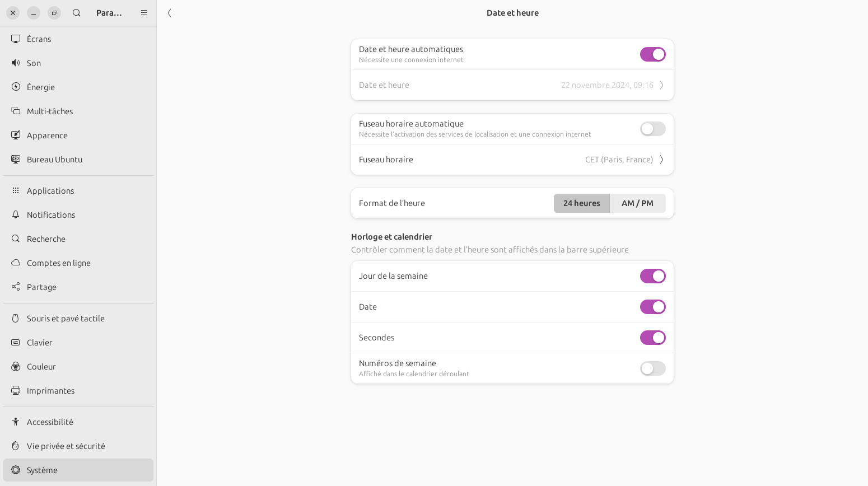The width and height of the screenshot is (868, 486).
Task: Click the Horloge et calendrier heading
Action: point(391,237)
